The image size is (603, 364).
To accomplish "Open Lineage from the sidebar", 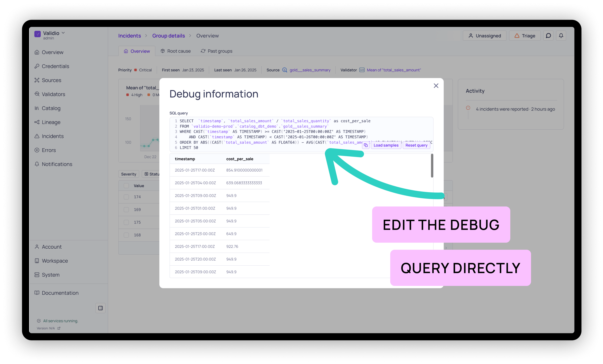I will [x=51, y=122].
